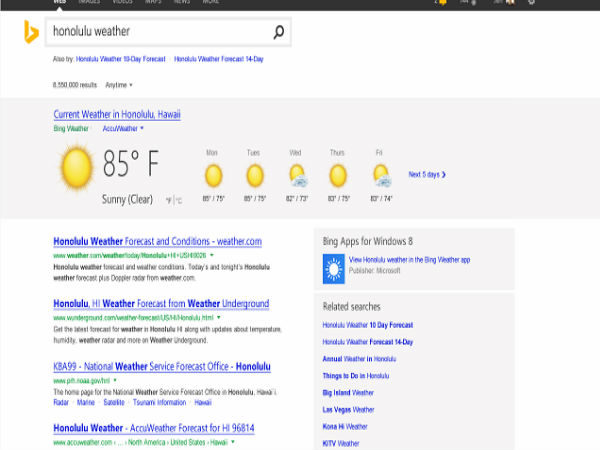Image resolution: width=600 pixels, height=450 pixels.
Task: Click Las Vegas Weather related search
Action: point(348,409)
